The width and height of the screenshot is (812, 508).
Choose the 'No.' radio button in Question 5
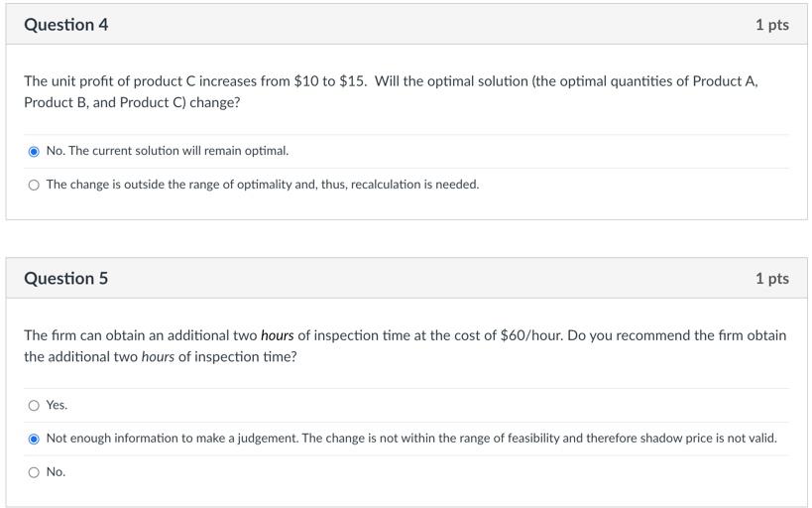tap(34, 472)
